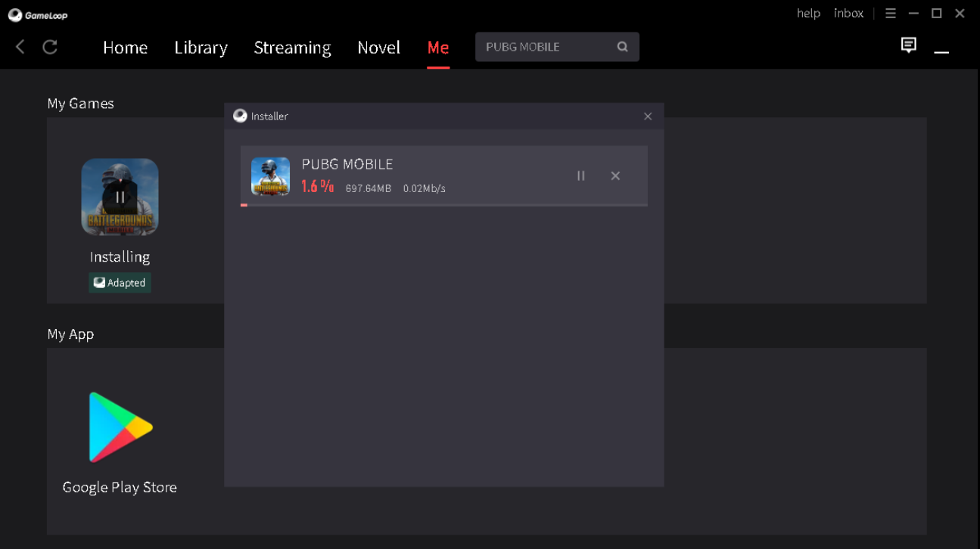
Task: Open the Home tab
Action: (125, 48)
